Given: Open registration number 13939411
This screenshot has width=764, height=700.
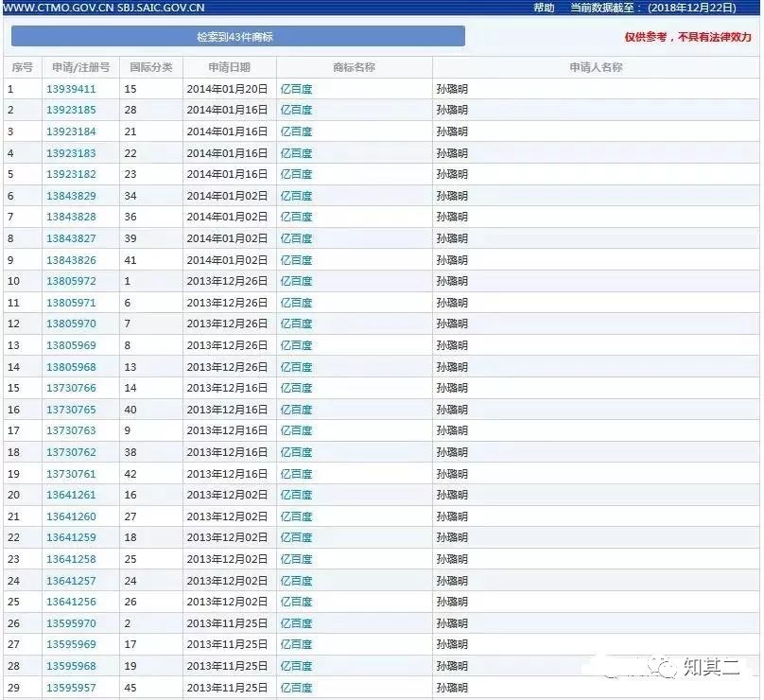Looking at the screenshot, I should pos(71,90).
